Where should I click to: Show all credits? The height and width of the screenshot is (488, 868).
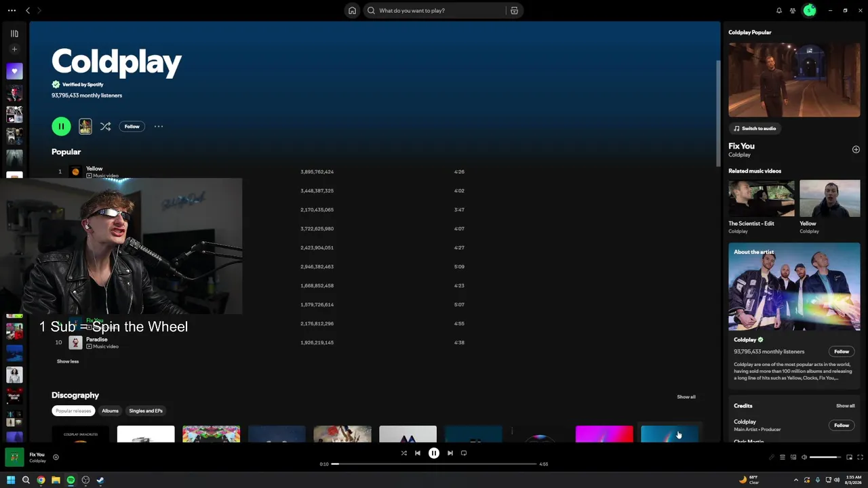[x=846, y=406]
